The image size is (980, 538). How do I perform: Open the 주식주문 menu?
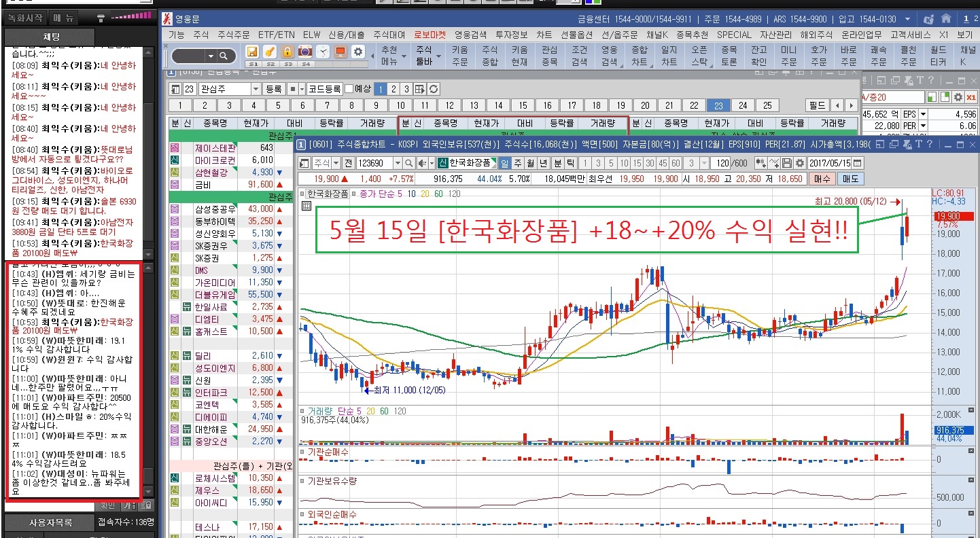233,35
